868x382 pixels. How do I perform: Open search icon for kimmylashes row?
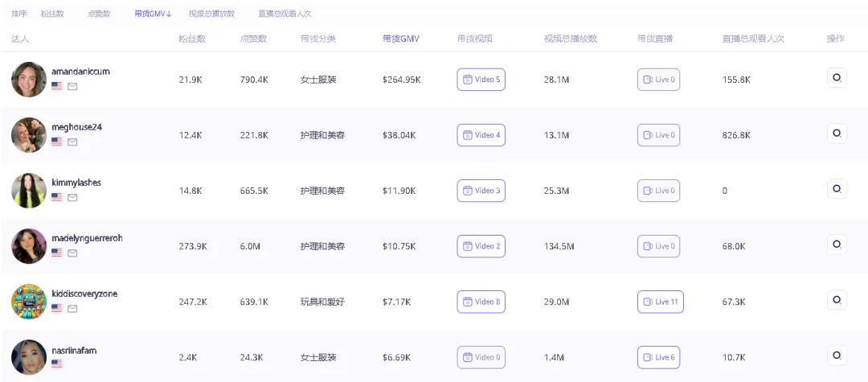pos(837,189)
